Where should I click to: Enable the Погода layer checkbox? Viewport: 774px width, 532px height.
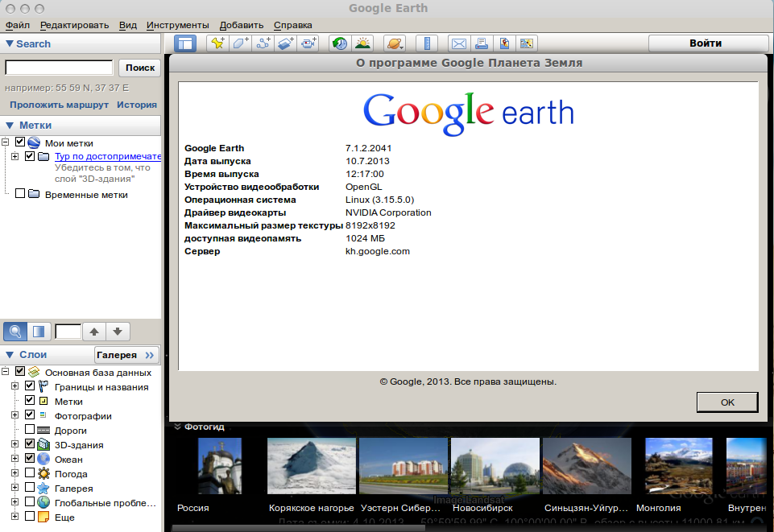(x=30, y=472)
